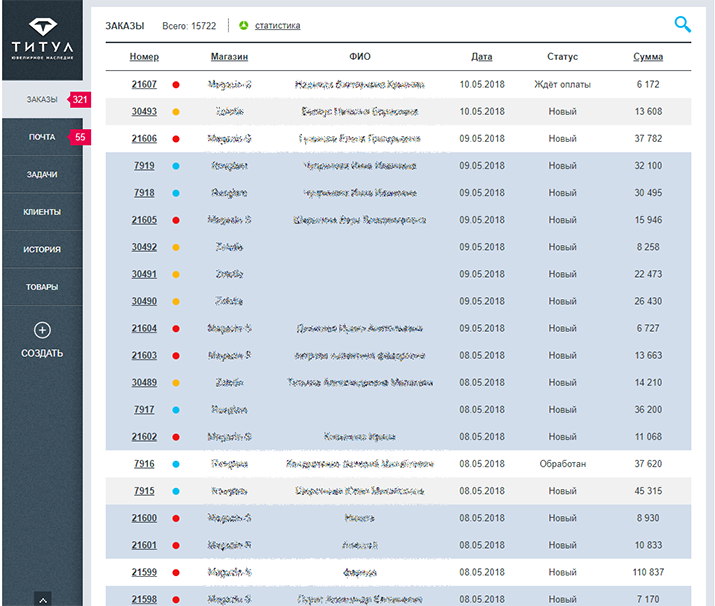715x606 pixels.
Task: Open the Клиенты sidebar section
Action: point(42,212)
